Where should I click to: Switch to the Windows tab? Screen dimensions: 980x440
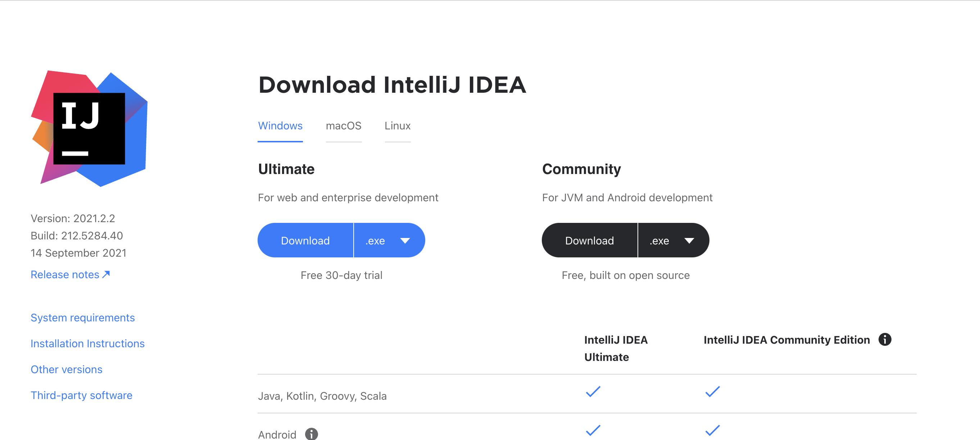point(280,126)
